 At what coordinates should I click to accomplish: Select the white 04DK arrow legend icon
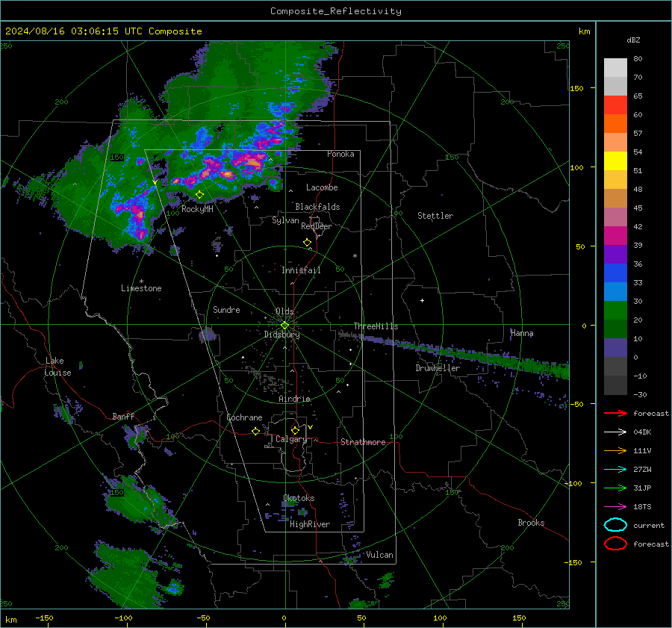coord(615,432)
